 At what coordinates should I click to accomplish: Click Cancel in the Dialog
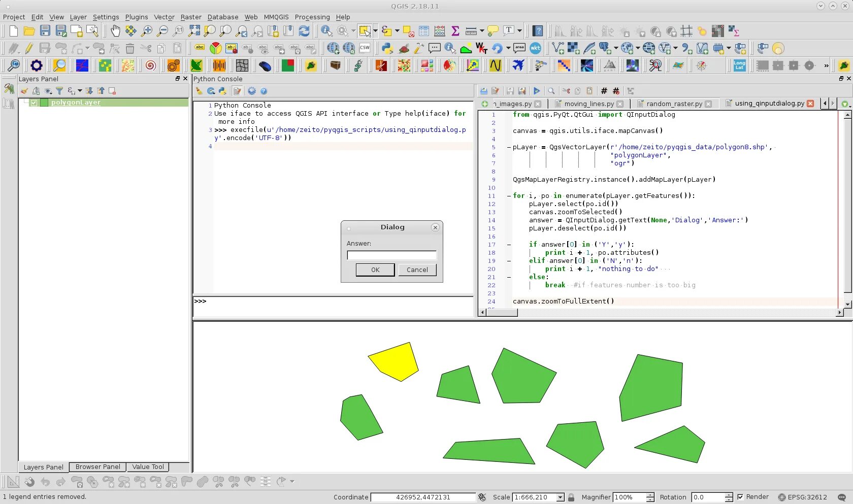[417, 270]
